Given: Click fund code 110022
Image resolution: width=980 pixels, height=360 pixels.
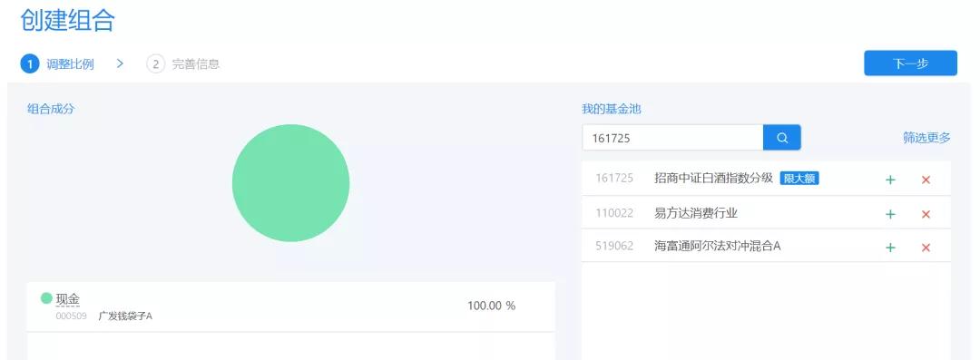Looking at the screenshot, I should tap(614, 213).
